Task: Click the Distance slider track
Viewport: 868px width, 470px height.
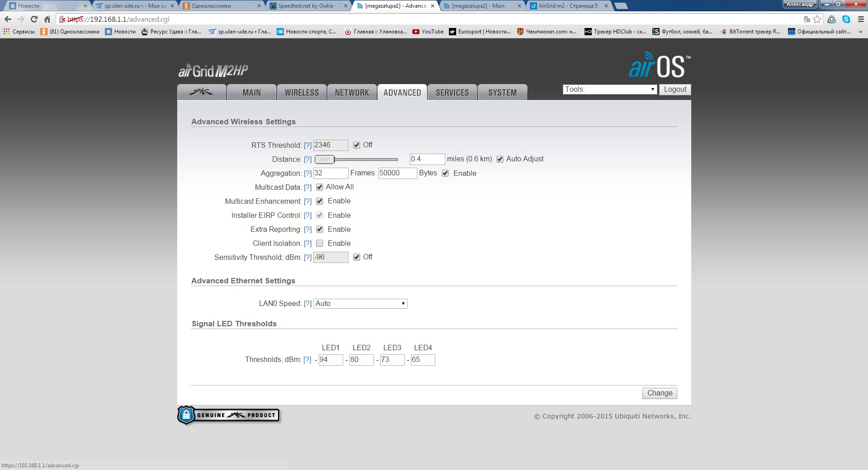Action: tap(366, 160)
